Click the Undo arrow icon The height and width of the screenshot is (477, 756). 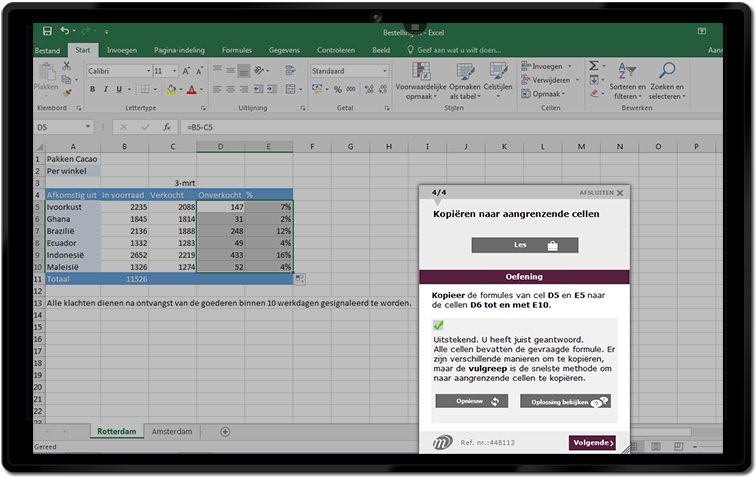(65, 32)
